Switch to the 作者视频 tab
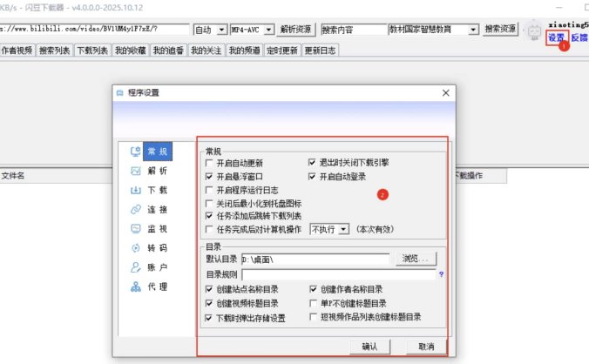The image size is (589, 364). tap(17, 51)
